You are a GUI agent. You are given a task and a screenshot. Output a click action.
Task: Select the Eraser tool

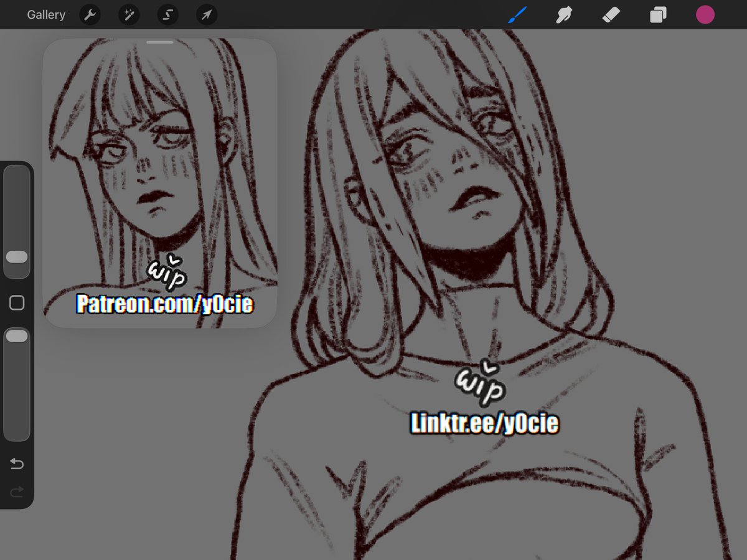pyautogui.click(x=611, y=15)
